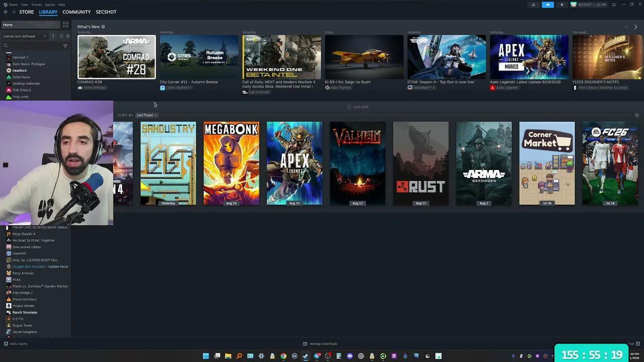Select Party Animals in the library list
This screenshot has height=362, width=644.
click(23, 273)
